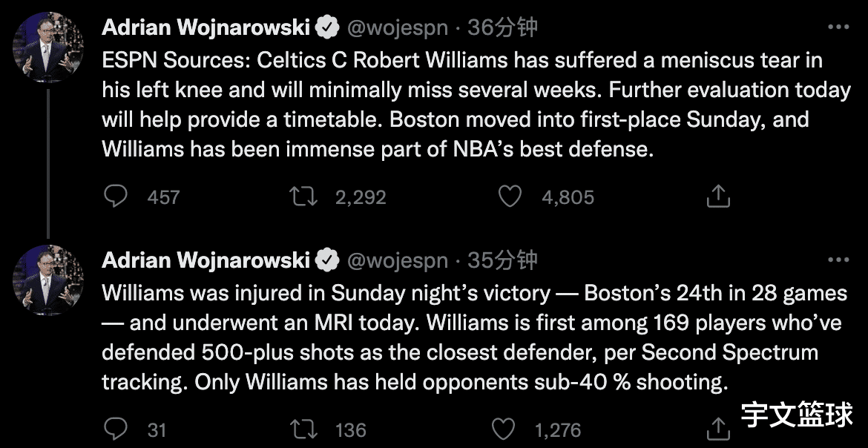The height and width of the screenshot is (448, 868).
Task: Click the verified badge on second tweet
Action: click(x=327, y=260)
